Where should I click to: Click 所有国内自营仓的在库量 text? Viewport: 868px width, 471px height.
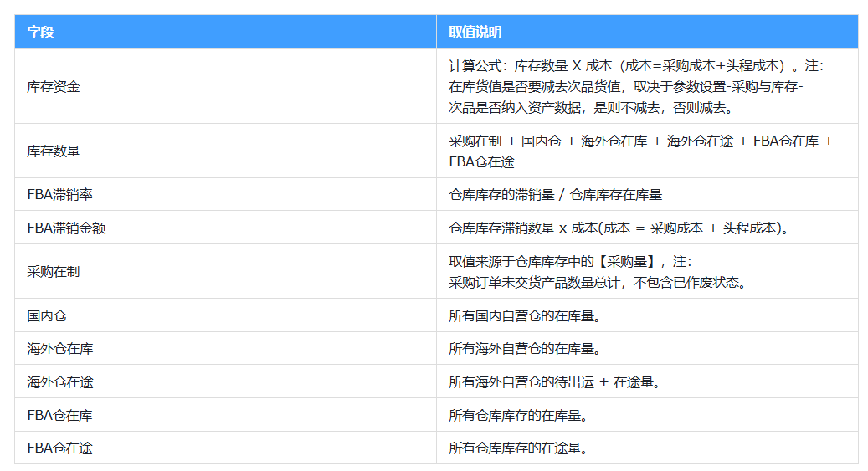[524, 315]
